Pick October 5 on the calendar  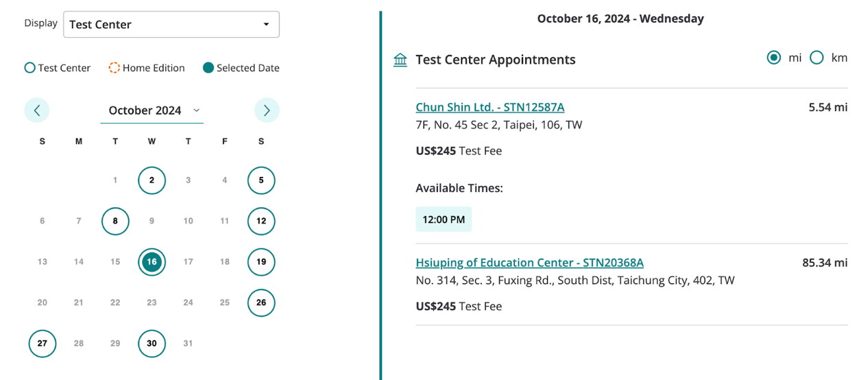click(x=261, y=180)
